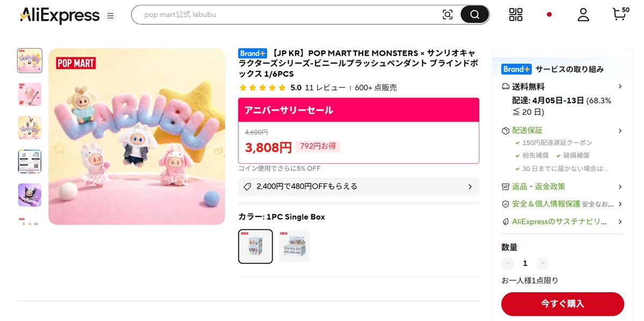
Task: Select the 6PCS whole box option
Action: tap(295, 247)
